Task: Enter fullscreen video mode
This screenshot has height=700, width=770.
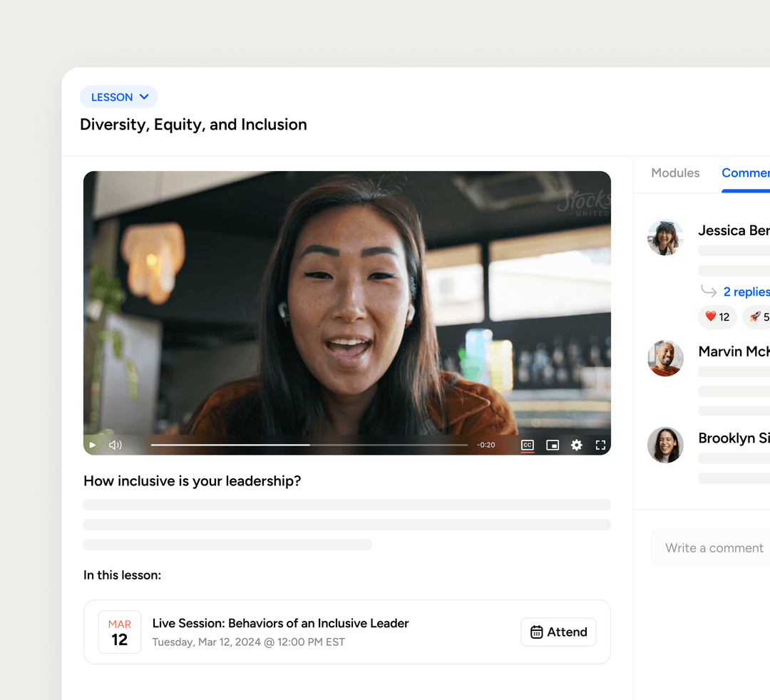Action: tap(600, 445)
